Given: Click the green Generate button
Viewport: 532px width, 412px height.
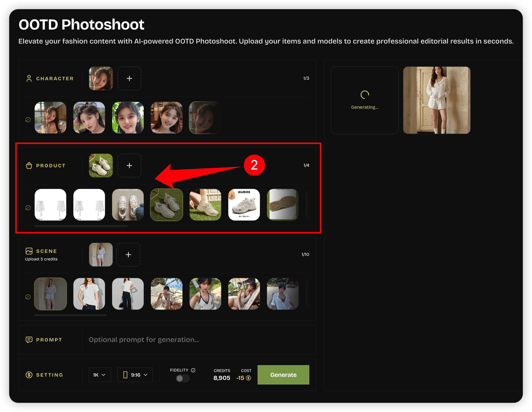Looking at the screenshot, I should click(283, 375).
